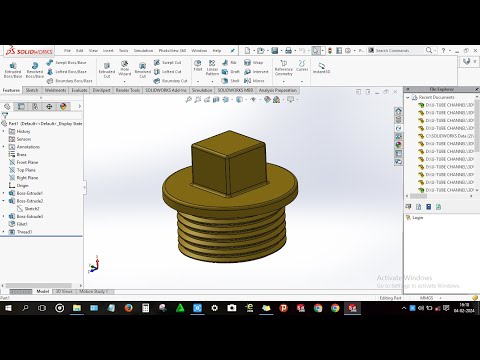Image resolution: width=480 pixels, height=360 pixels.
Task: Select the Revolved Boss/Base tool
Action: (35, 70)
